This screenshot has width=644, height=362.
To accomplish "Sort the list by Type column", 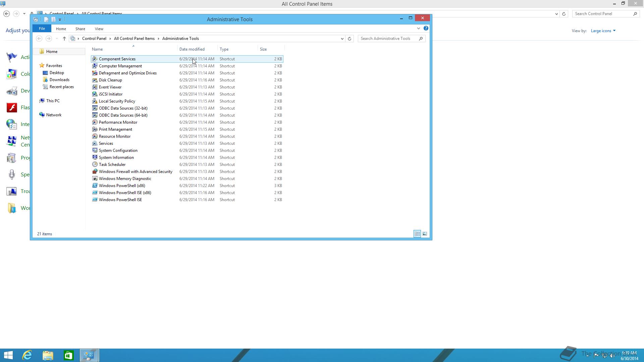I will pyautogui.click(x=238, y=49).
